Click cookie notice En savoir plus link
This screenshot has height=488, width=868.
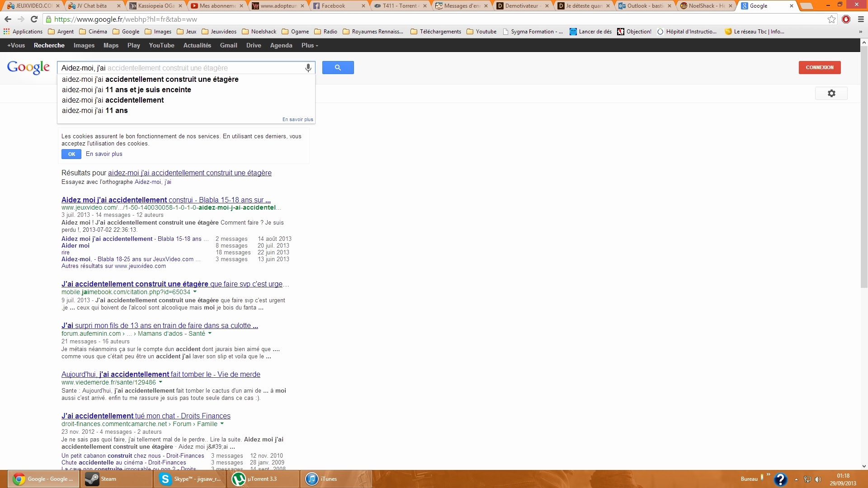click(104, 154)
